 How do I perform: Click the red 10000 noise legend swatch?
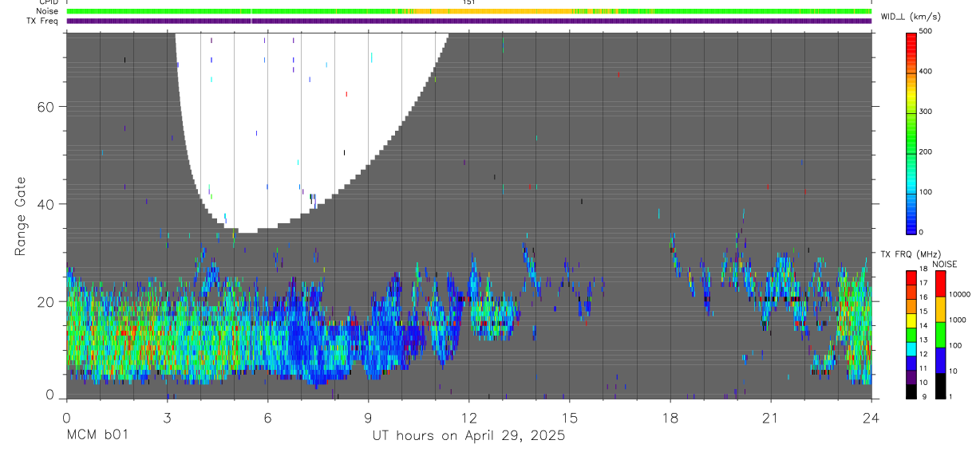point(941,283)
